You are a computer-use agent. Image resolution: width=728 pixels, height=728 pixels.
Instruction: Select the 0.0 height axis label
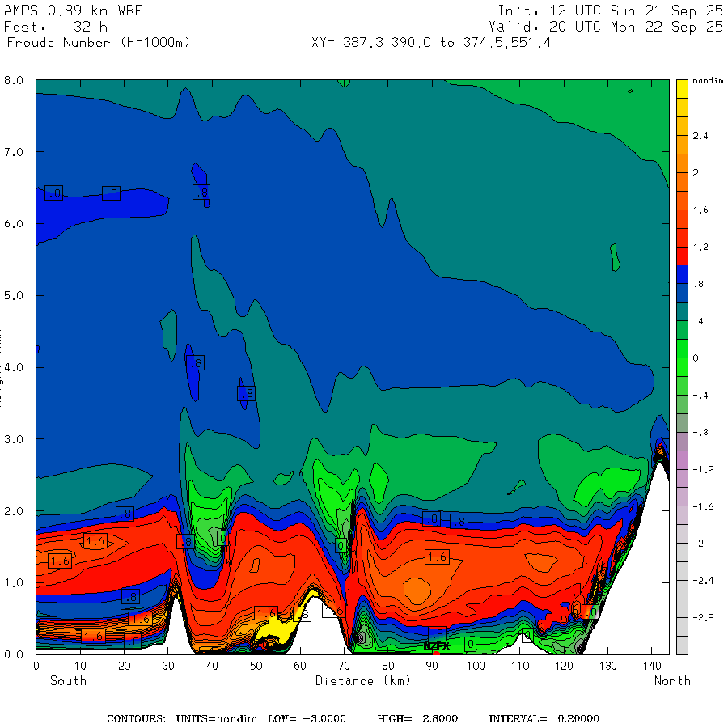(14, 654)
